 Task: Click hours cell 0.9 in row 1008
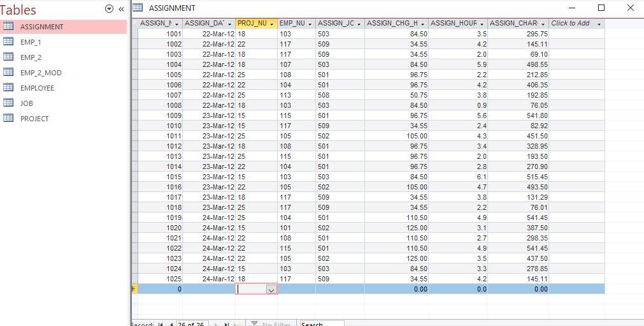(459, 105)
